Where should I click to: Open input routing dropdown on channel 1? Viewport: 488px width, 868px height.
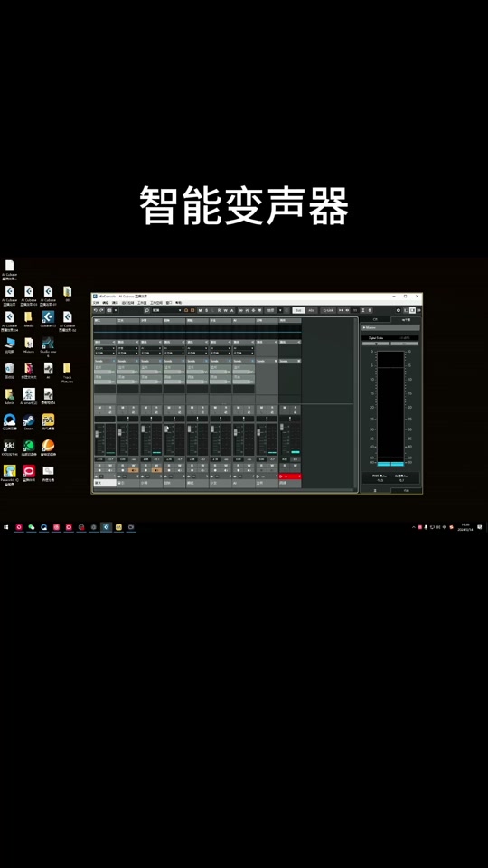click(105, 347)
